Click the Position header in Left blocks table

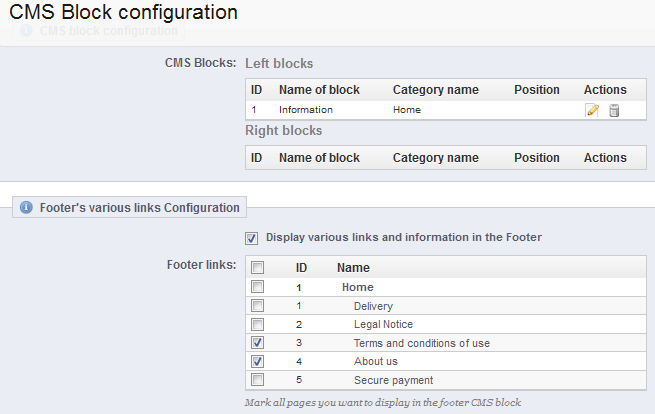[x=537, y=90]
